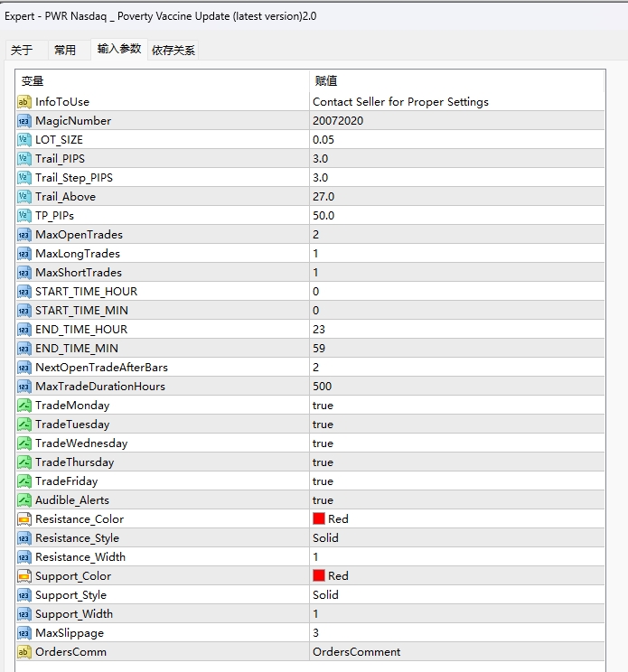Image resolution: width=628 pixels, height=672 pixels.
Task: Click the boolean icon beside TradeFriday
Action: (24, 481)
